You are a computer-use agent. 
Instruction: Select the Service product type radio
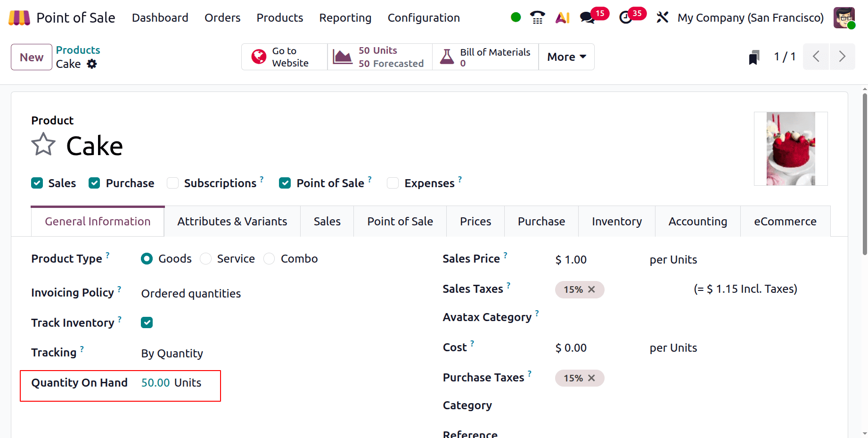205,259
